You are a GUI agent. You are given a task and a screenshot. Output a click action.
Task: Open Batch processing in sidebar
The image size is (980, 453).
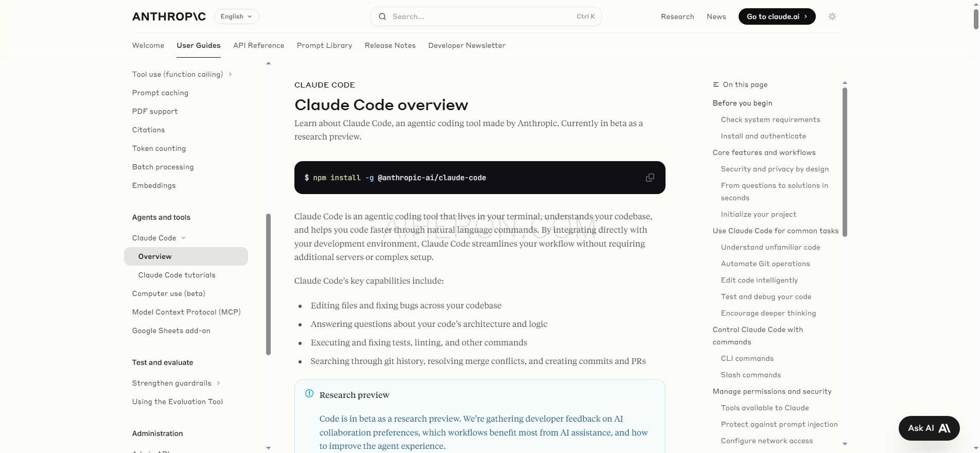[163, 167]
